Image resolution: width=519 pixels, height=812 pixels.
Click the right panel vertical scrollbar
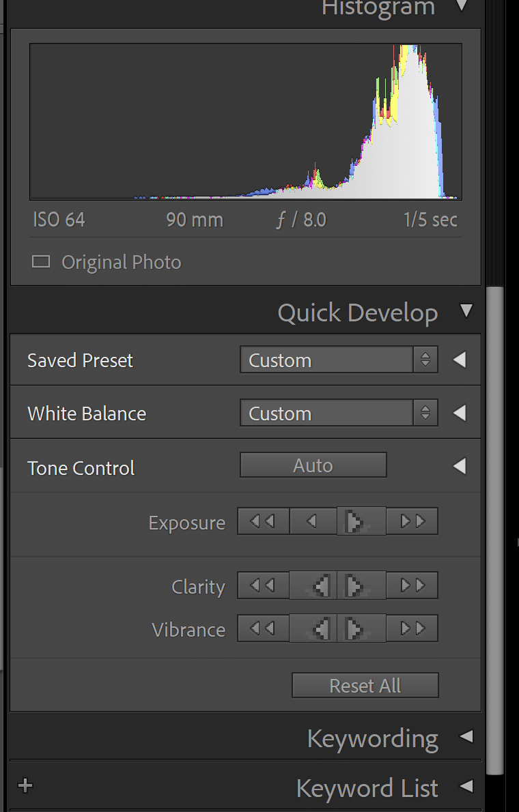coord(496,530)
